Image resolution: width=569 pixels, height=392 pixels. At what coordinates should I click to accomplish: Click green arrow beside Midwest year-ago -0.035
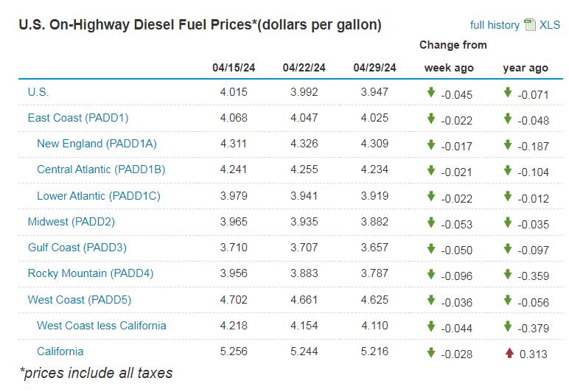tap(509, 223)
